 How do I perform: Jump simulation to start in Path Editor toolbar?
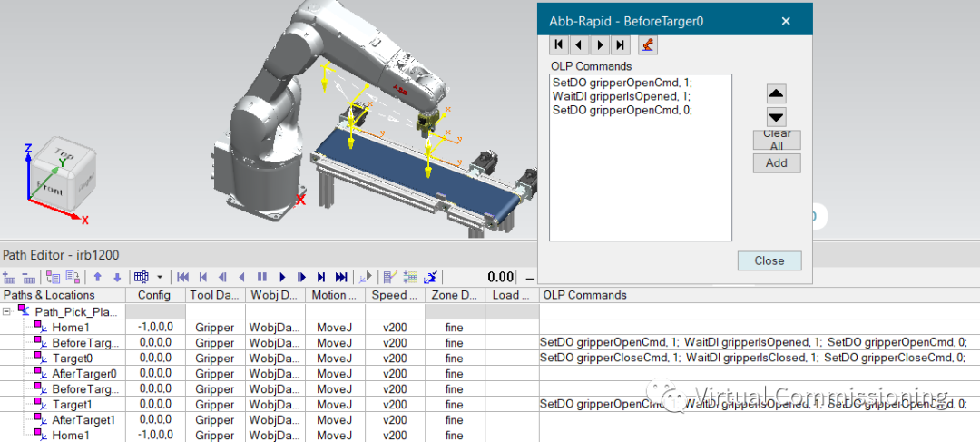tap(182, 277)
